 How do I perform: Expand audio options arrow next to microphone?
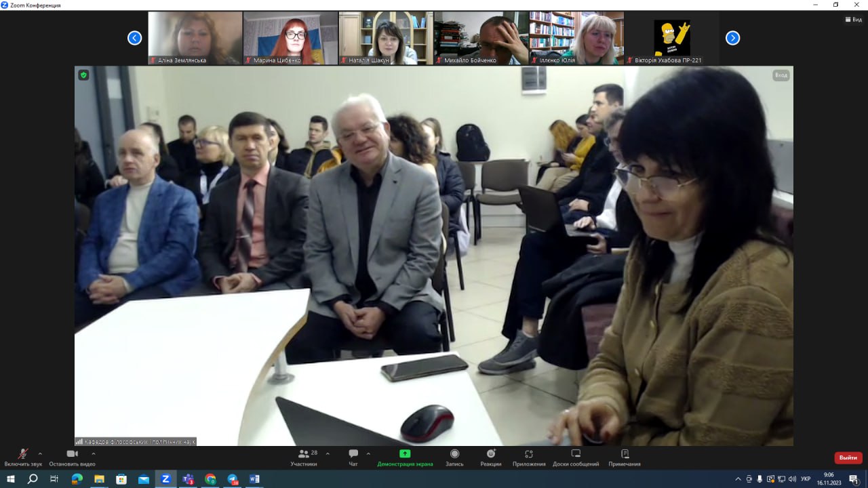point(40,453)
